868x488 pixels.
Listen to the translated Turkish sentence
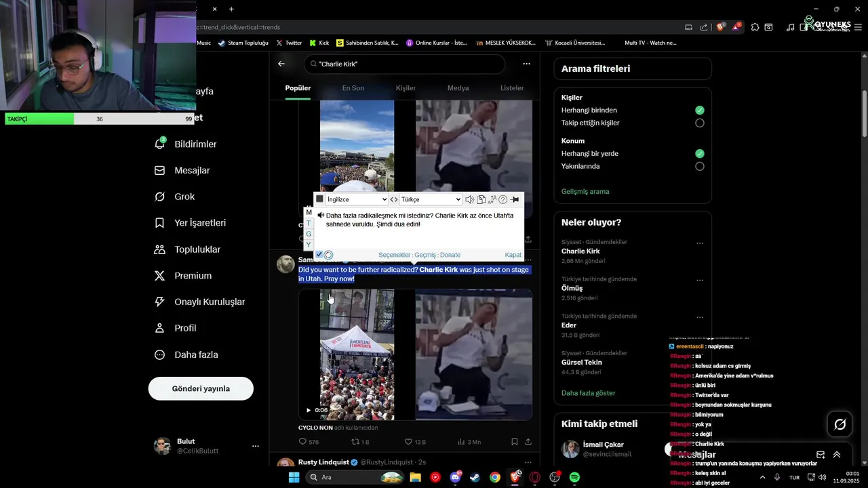pyautogui.click(x=321, y=216)
